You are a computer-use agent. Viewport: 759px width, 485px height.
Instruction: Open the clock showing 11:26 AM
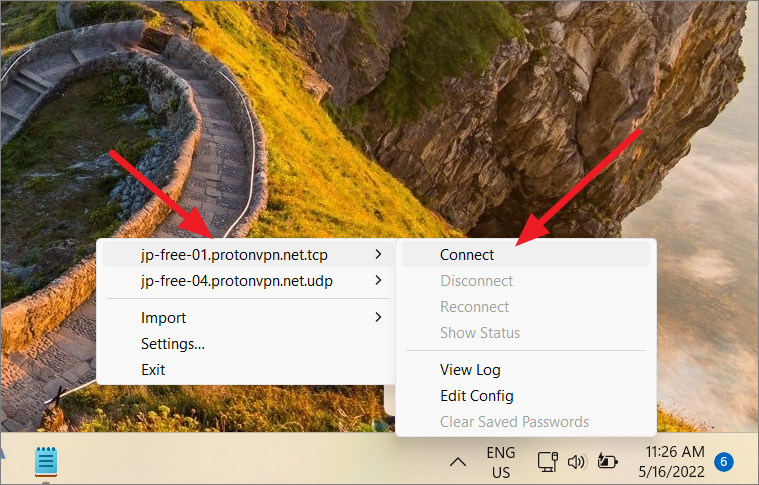[675, 452]
